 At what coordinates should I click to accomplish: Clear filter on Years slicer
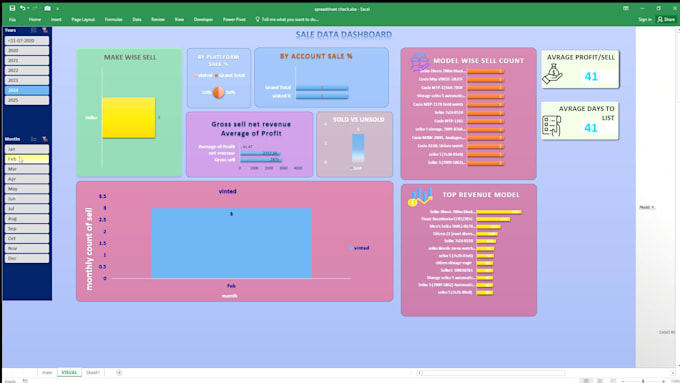[45, 30]
